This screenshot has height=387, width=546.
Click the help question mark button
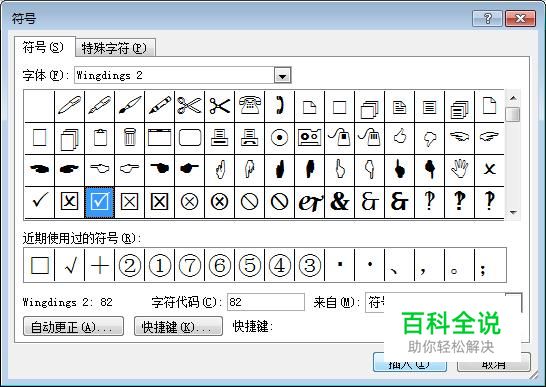tap(488, 18)
